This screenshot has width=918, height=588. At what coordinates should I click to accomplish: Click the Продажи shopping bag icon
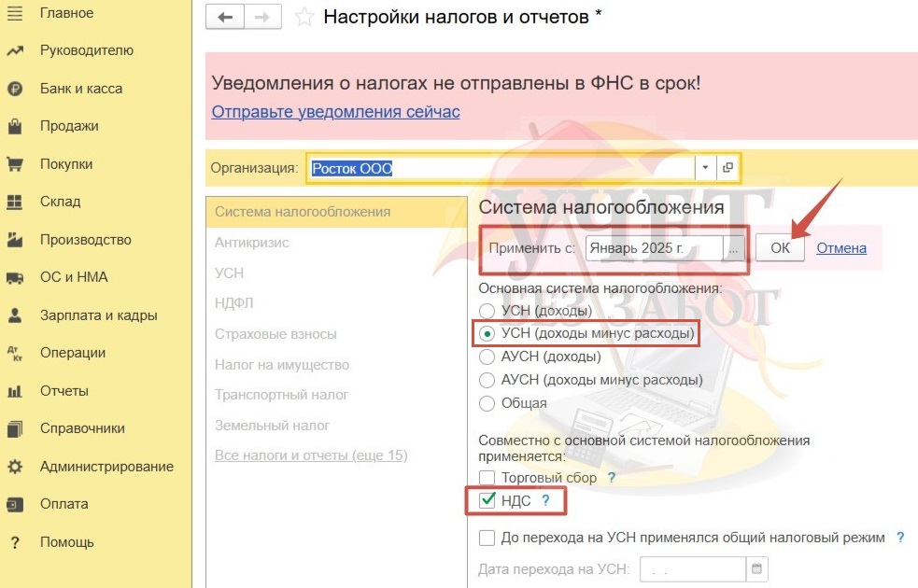click(x=15, y=126)
